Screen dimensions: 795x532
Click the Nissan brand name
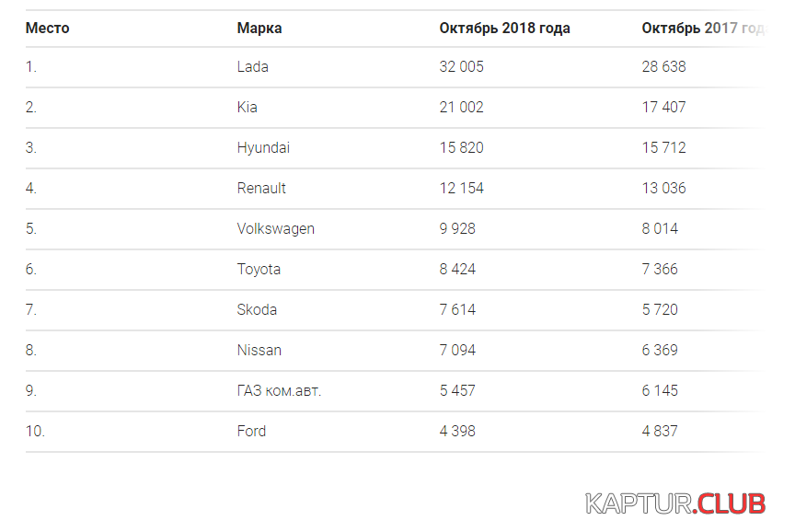(x=259, y=350)
